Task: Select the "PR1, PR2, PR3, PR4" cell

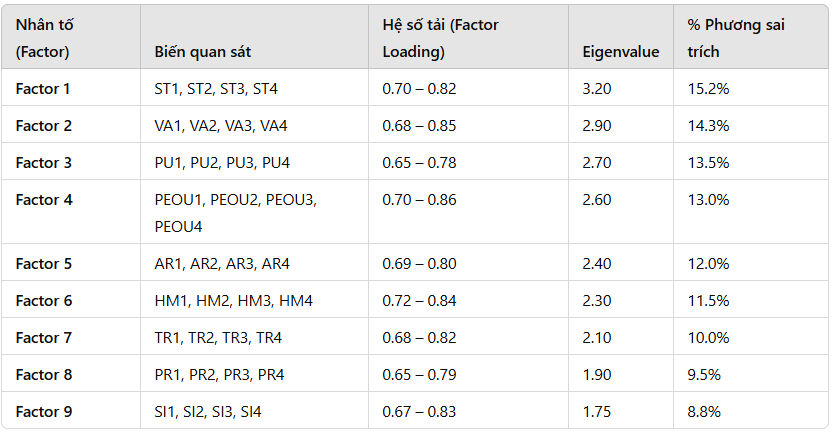Action: tap(218, 375)
